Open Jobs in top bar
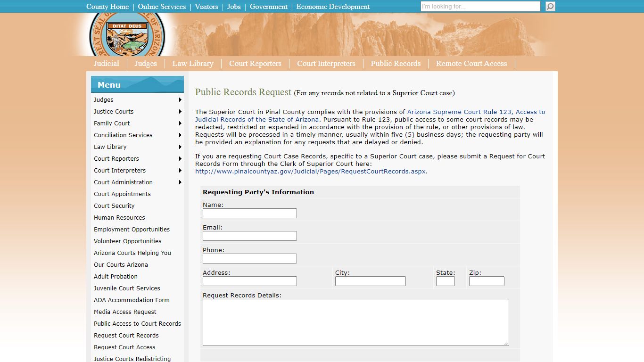Image resolution: width=644 pixels, height=362 pixels. pyautogui.click(x=234, y=7)
